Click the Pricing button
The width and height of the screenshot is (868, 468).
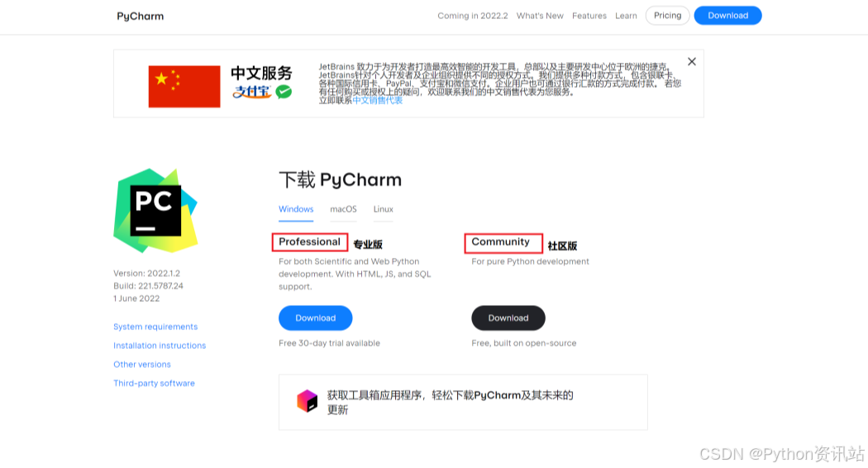pyautogui.click(x=667, y=16)
